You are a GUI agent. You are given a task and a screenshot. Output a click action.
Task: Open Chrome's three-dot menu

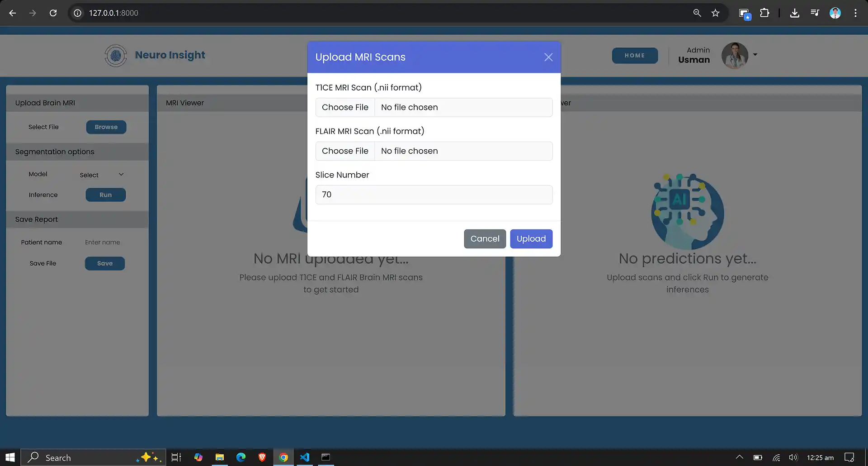point(856,13)
